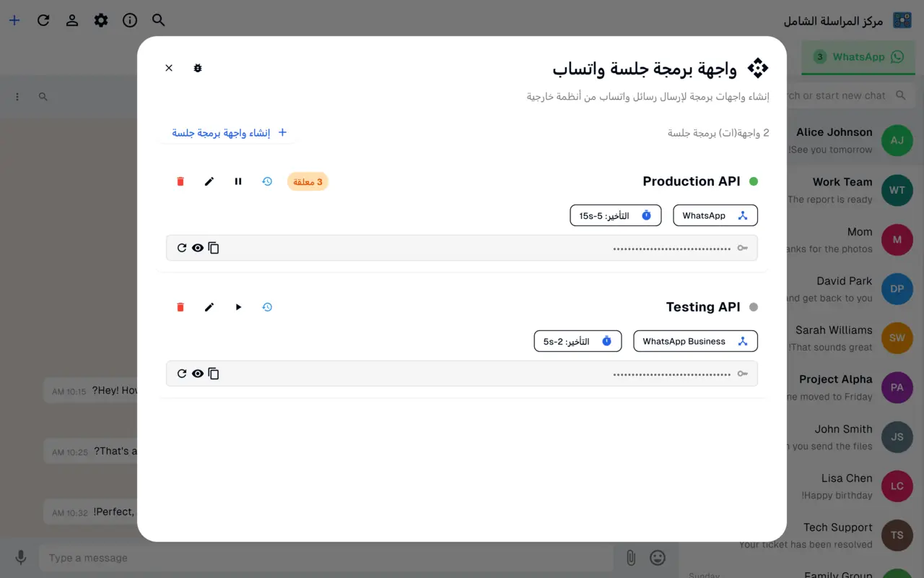Click the Testing API gray status dot
924x578 pixels.
(754, 307)
